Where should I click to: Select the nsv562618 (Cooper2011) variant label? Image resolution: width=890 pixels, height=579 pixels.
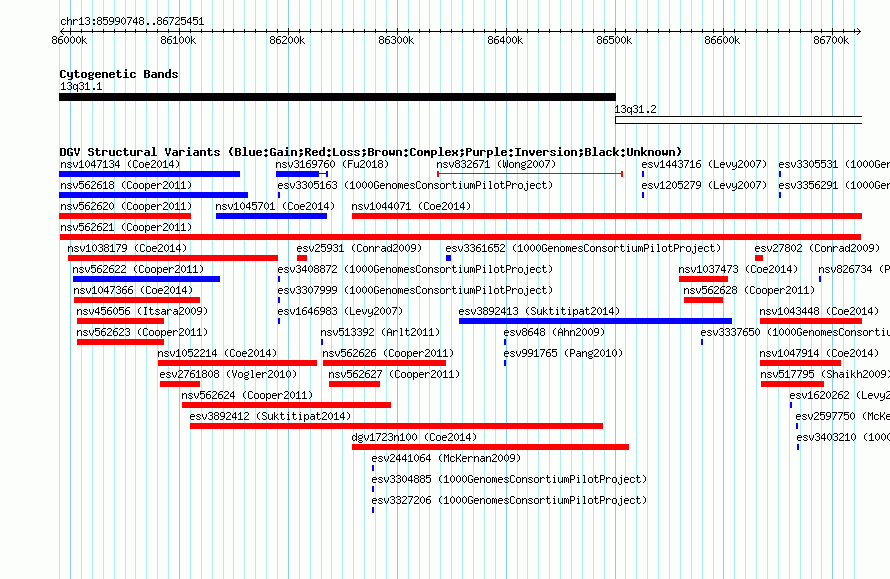point(126,185)
